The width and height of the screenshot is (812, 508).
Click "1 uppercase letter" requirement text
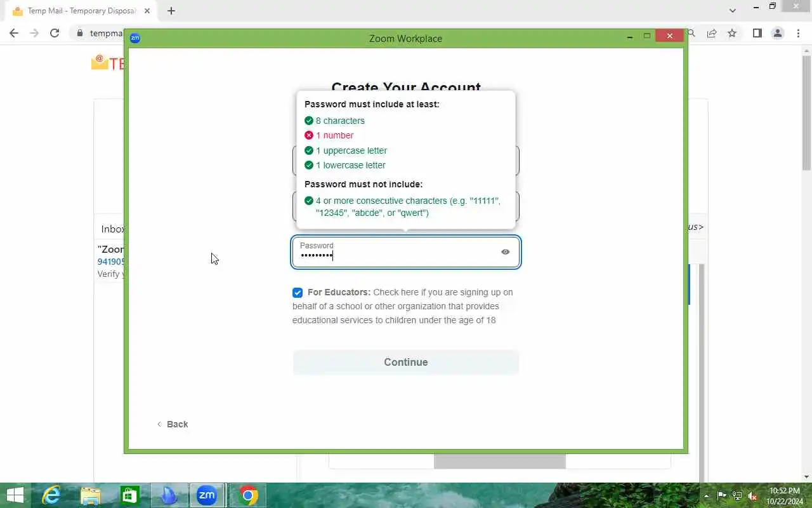351,150
